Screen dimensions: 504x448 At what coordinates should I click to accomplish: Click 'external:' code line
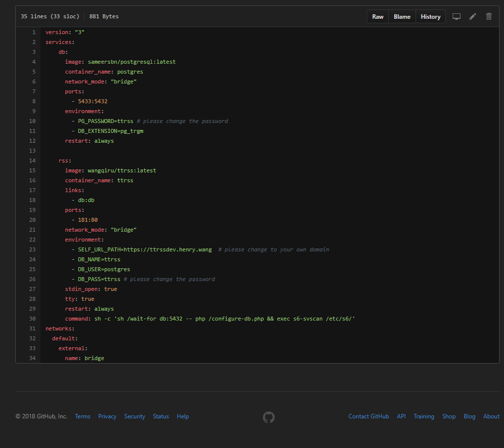coord(73,348)
